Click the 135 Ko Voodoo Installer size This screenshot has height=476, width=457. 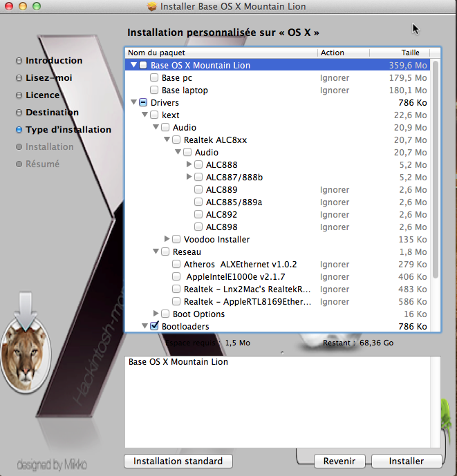point(413,240)
